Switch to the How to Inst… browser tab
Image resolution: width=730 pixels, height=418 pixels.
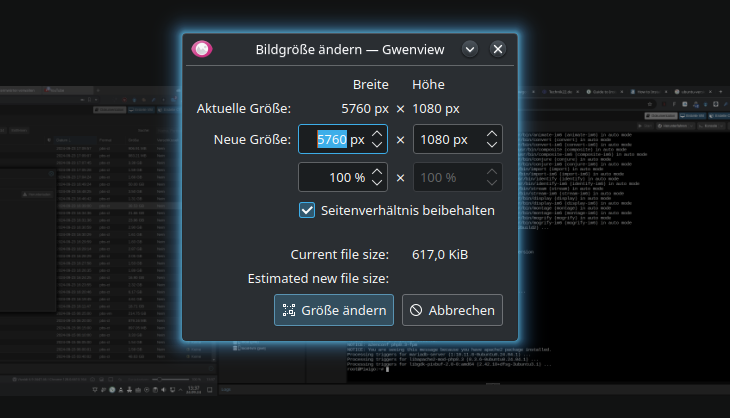click(648, 92)
